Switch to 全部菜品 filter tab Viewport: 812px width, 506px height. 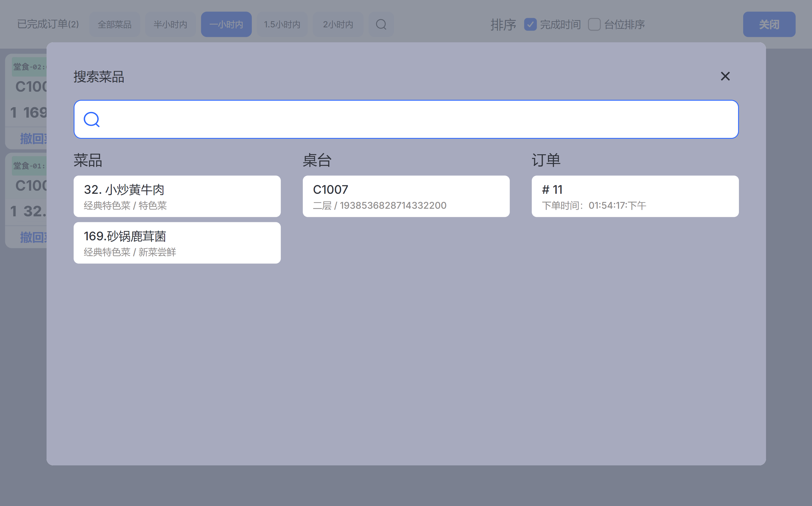coord(115,25)
